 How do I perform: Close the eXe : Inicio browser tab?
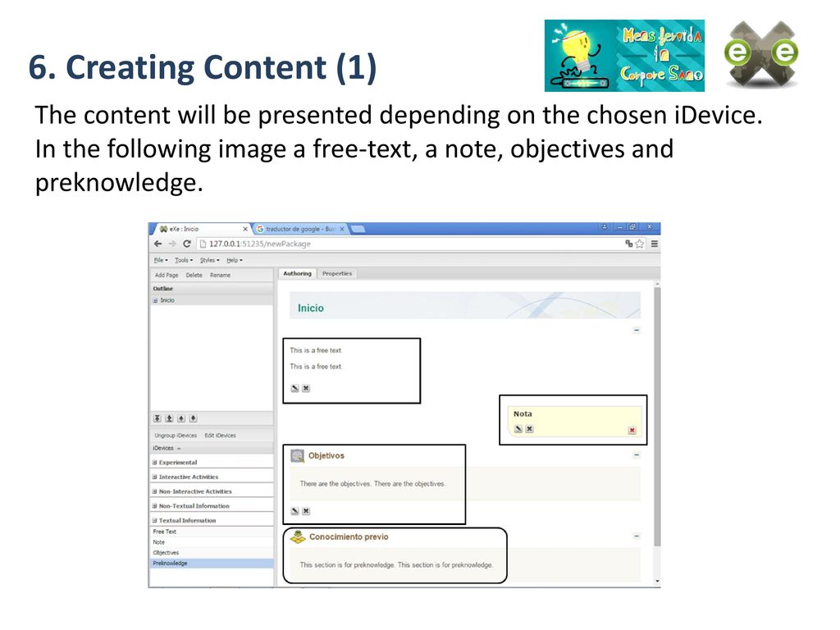(244, 229)
